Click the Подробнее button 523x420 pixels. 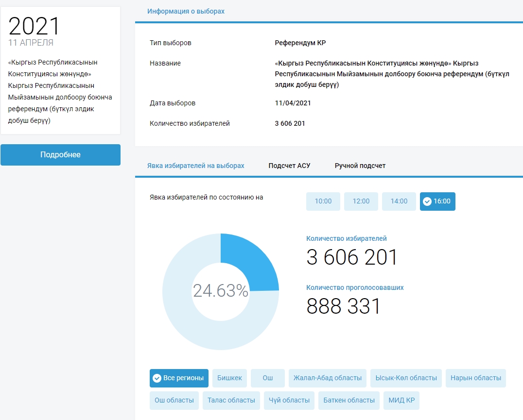pyautogui.click(x=60, y=155)
